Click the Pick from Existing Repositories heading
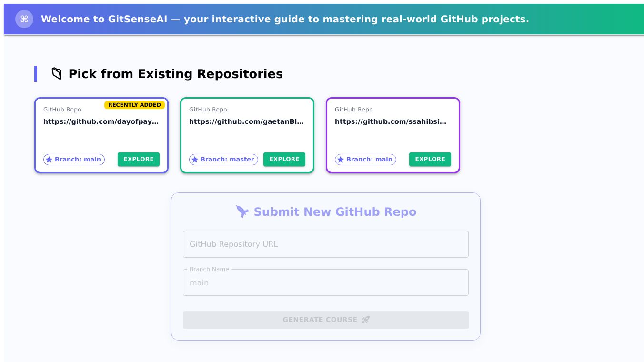This screenshot has height=362, width=644. 176,74
